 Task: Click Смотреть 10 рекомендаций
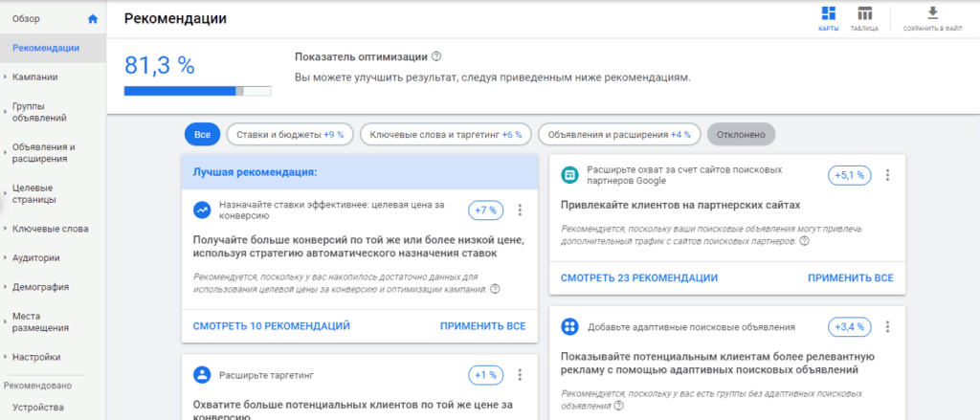[x=271, y=326]
